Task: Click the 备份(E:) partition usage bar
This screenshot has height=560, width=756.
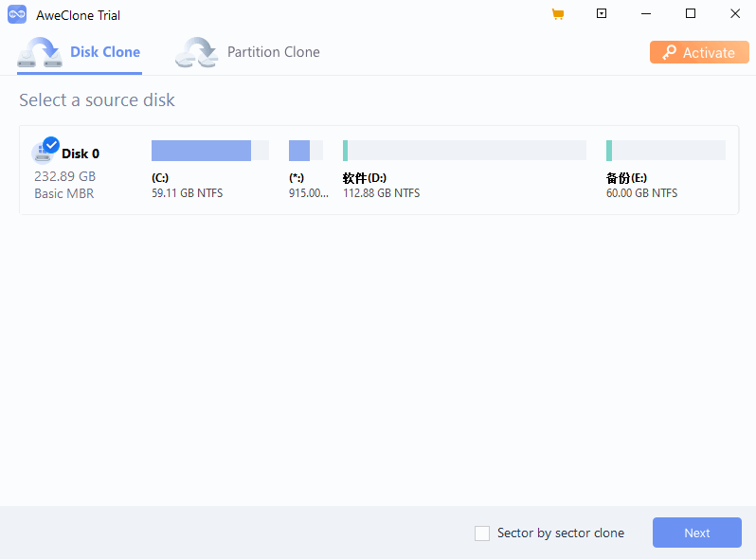Action: pos(666,151)
